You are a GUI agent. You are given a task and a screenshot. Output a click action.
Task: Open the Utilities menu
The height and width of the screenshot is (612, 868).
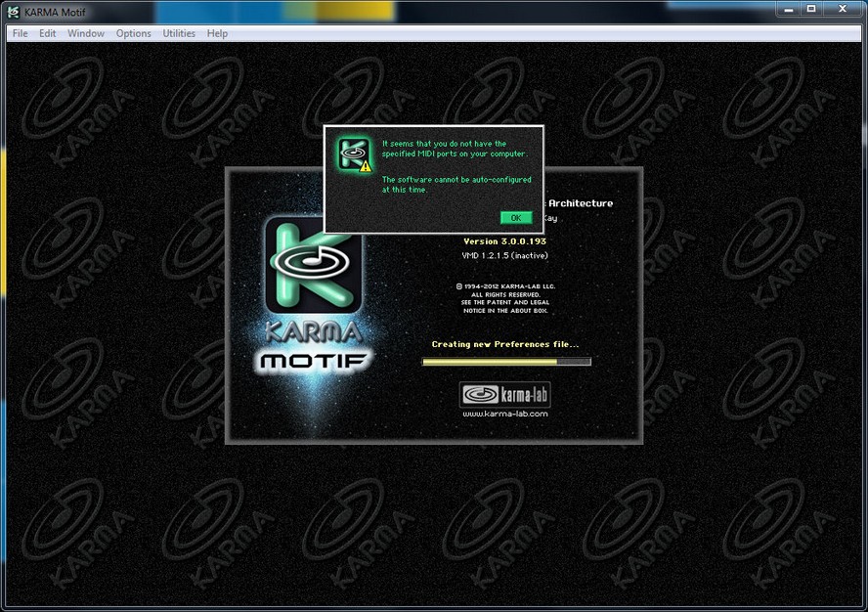click(x=179, y=33)
